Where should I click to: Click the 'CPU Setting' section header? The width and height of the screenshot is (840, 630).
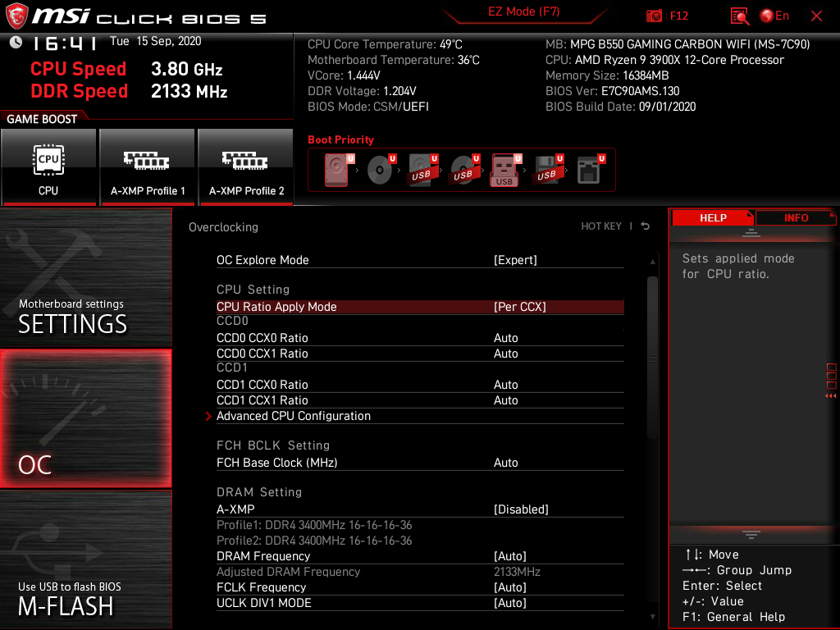tap(253, 290)
